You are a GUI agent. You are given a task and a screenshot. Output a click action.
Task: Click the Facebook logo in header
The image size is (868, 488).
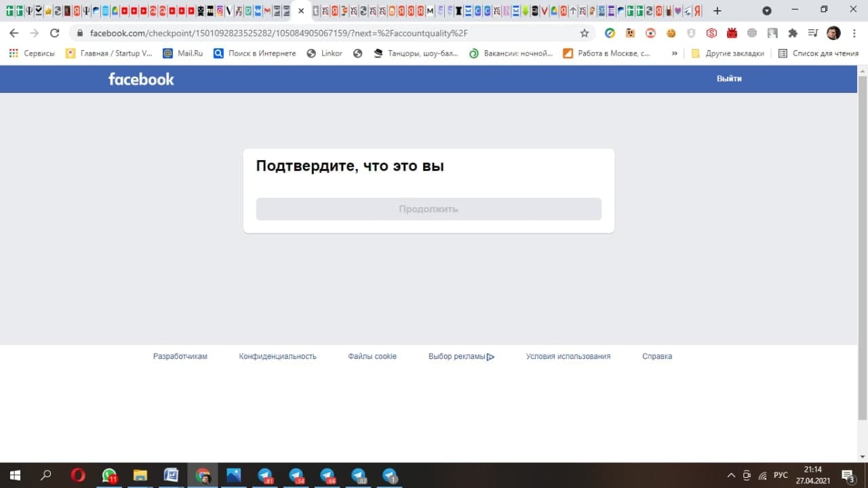(x=141, y=79)
